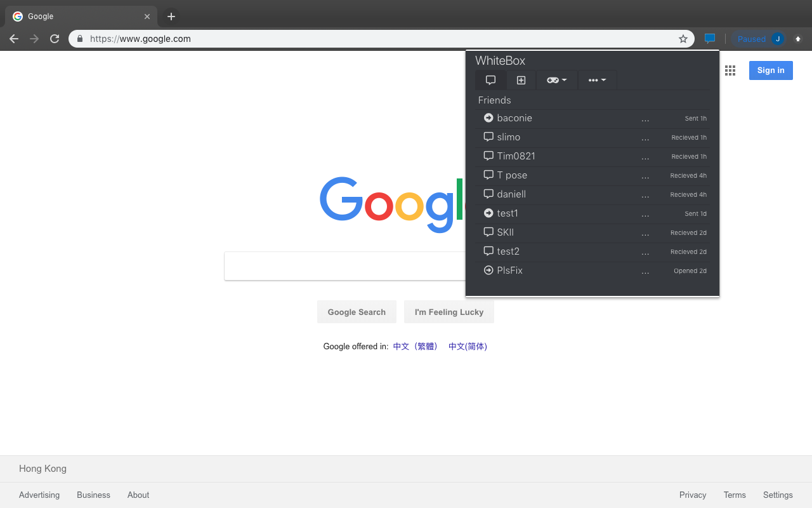812x508 pixels.
Task: Click the chat bubble icon beside daniell
Action: pos(488,194)
